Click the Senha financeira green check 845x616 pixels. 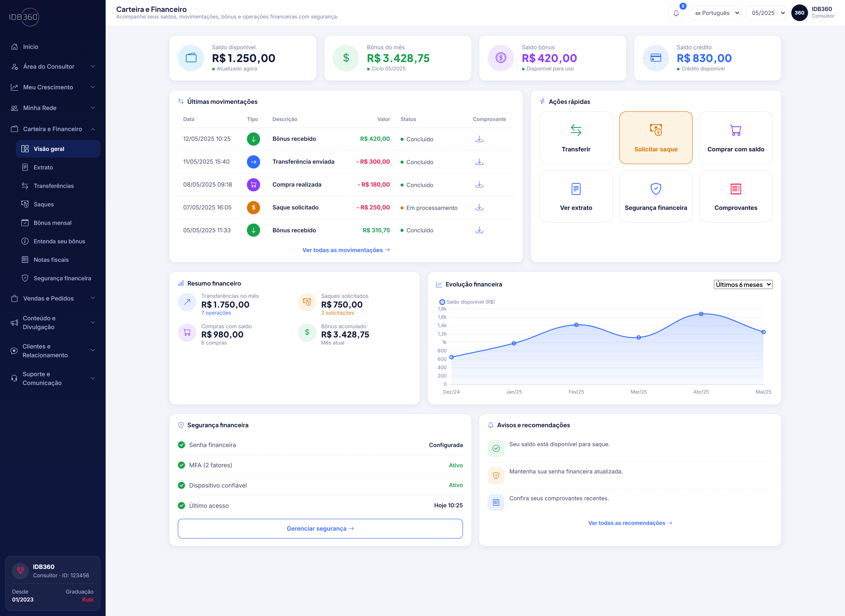click(x=182, y=445)
